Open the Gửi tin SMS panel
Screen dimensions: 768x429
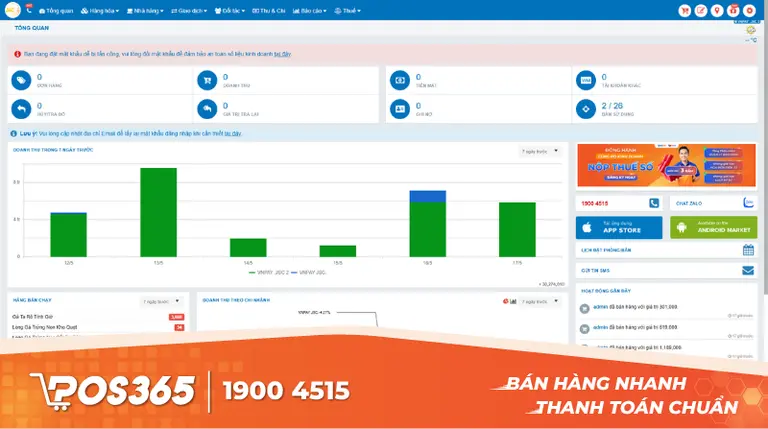click(x=666, y=270)
